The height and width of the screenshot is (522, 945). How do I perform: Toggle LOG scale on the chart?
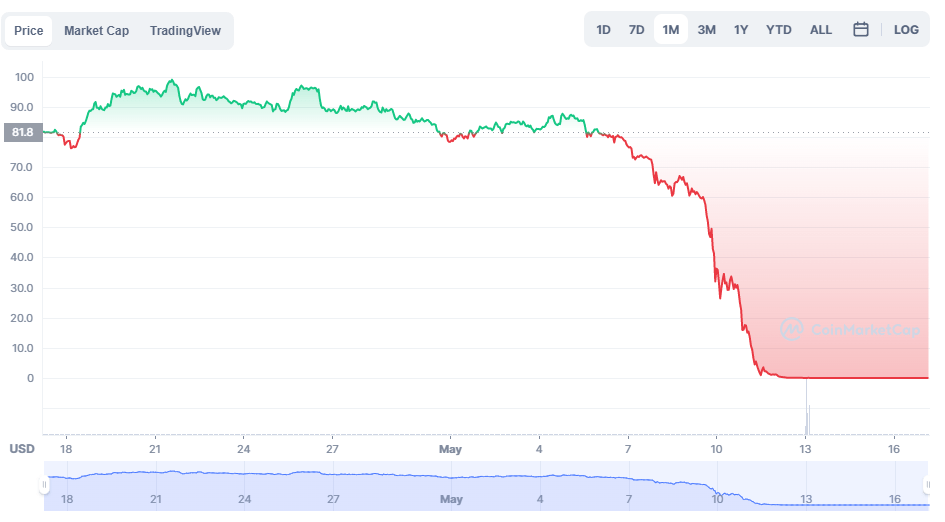906,30
